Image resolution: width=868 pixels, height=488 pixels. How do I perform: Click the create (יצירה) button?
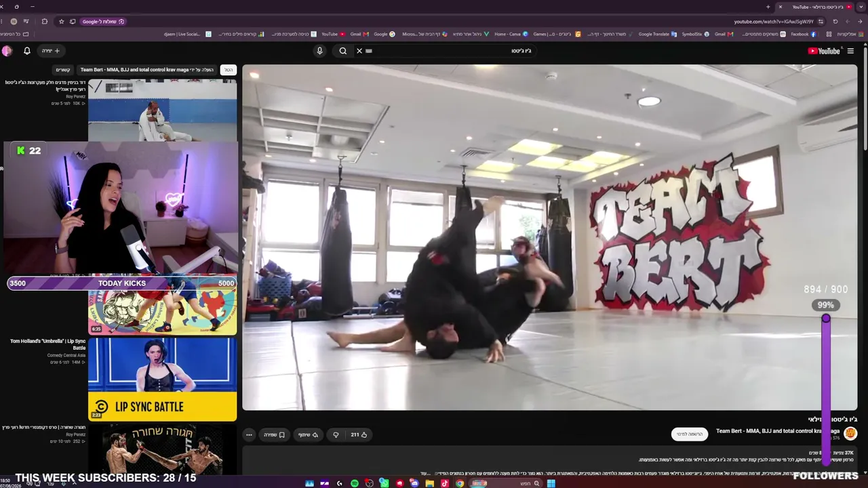[51, 51]
